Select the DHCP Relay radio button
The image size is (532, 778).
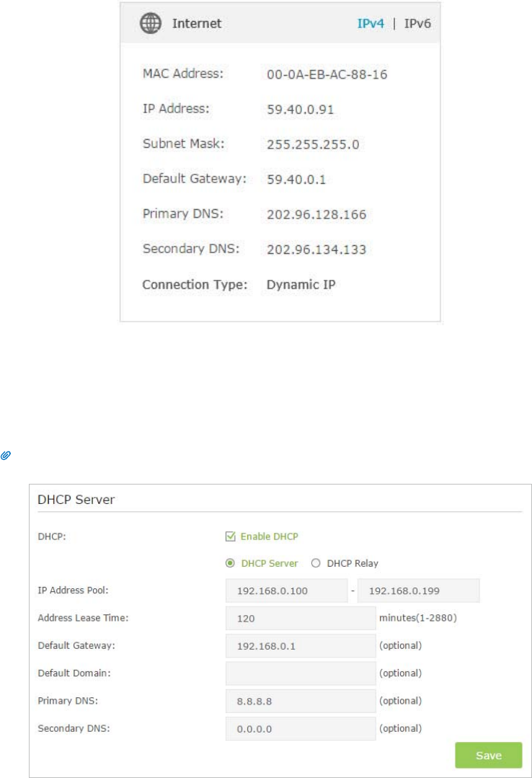point(316,563)
